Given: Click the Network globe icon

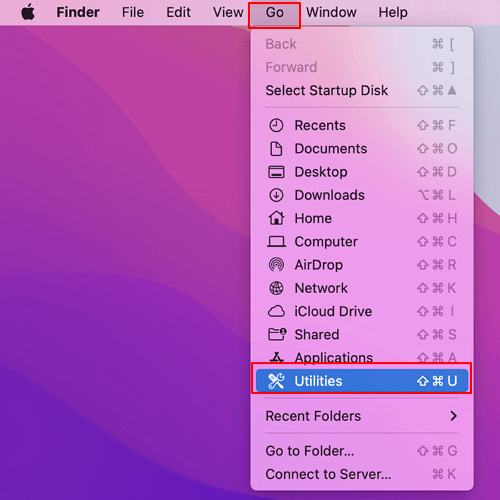Looking at the screenshot, I should (276, 288).
